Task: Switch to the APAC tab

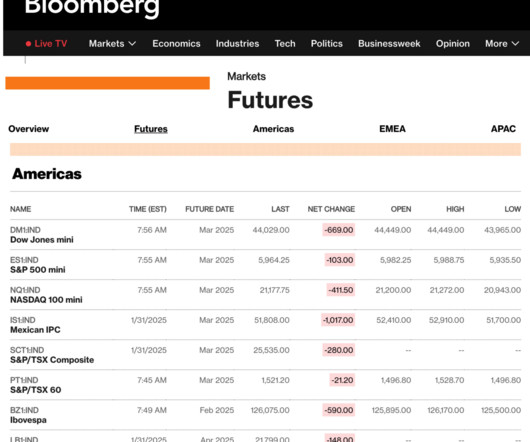Action: click(503, 129)
